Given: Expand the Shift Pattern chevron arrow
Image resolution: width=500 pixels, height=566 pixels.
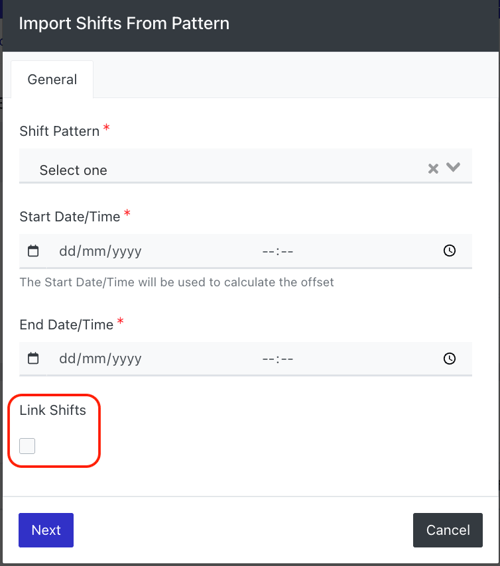Looking at the screenshot, I should click(x=453, y=167).
